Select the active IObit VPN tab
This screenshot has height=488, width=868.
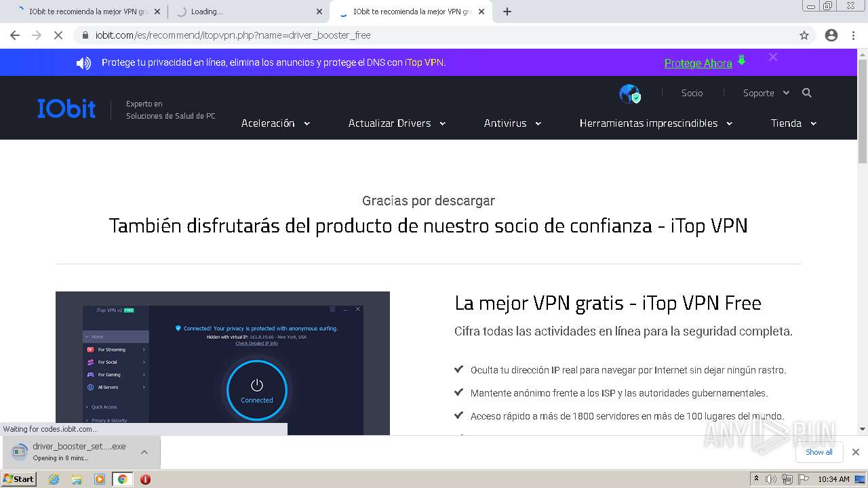pyautogui.click(x=410, y=12)
